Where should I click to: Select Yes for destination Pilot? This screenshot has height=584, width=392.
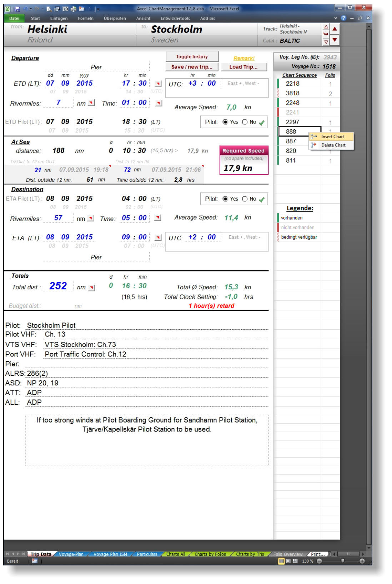[225, 199]
